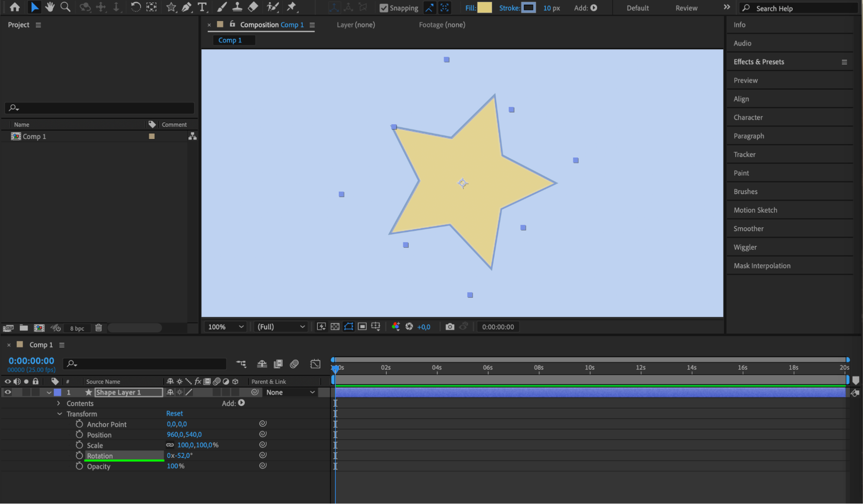Click the Take Snapshot camera icon
Screen dimensions: 863x504
(x=450, y=327)
